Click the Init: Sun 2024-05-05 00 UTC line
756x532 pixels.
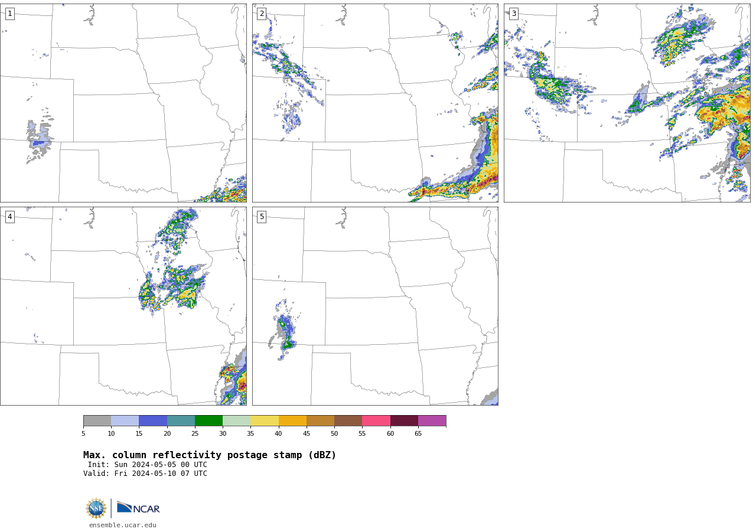[x=148, y=465]
